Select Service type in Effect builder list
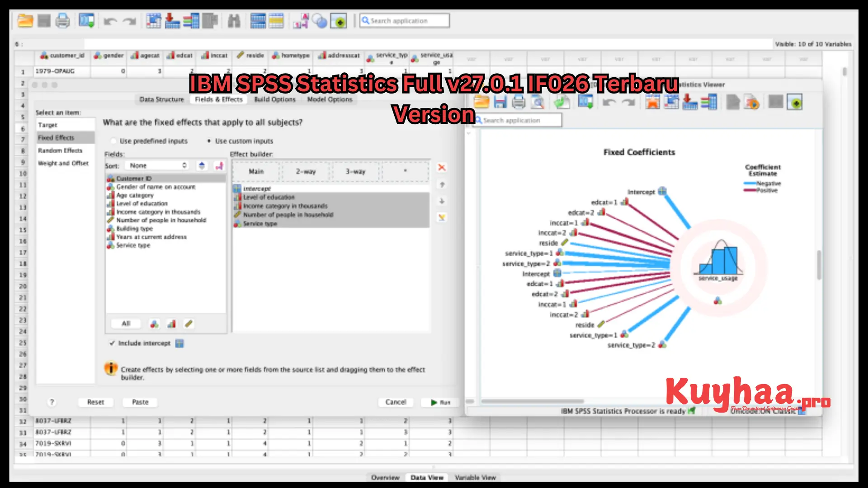This screenshot has height=488, width=868. pyautogui.click(x=331, y=224)
